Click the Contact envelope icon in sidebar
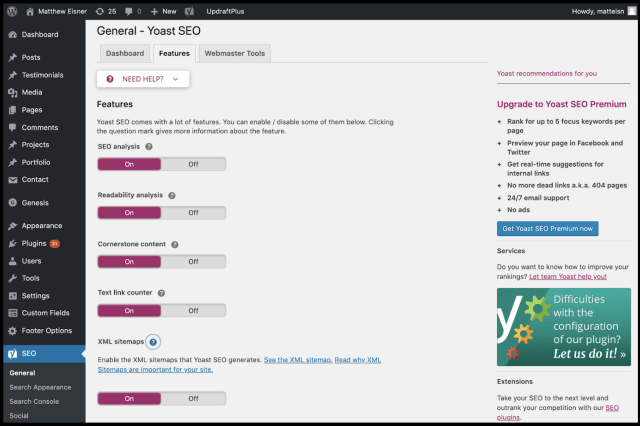The width and height of the screenshot is (640, 426). tap(13, 180)
